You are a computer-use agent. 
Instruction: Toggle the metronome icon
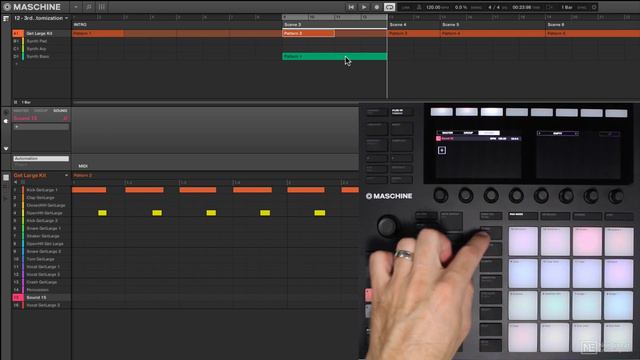pyautogui.click(x=419, y=7)
